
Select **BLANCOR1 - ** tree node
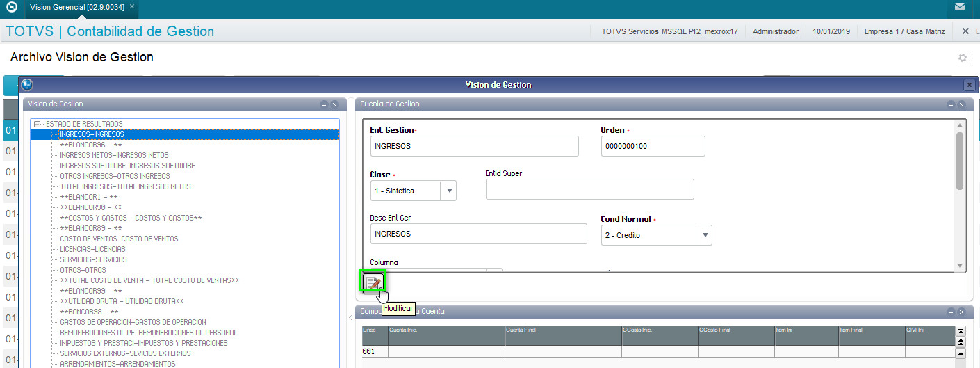click(89, 197)
